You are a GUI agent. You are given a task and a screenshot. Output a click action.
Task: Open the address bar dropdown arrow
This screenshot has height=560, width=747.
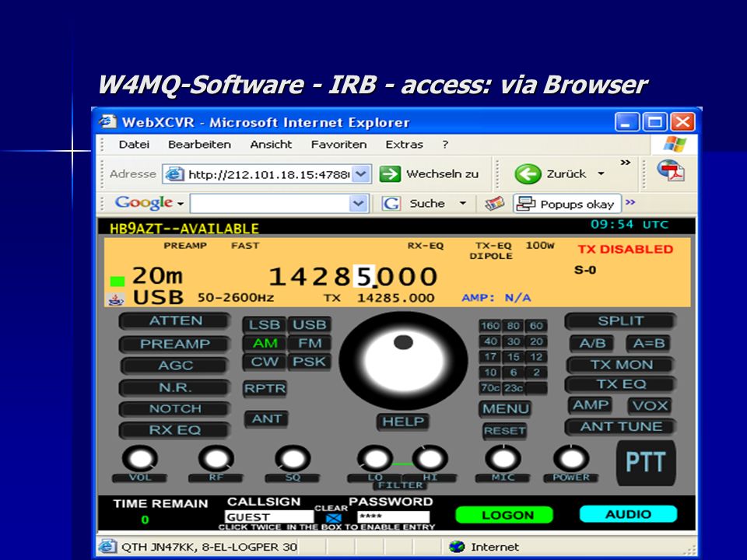(x=362, y=174)
